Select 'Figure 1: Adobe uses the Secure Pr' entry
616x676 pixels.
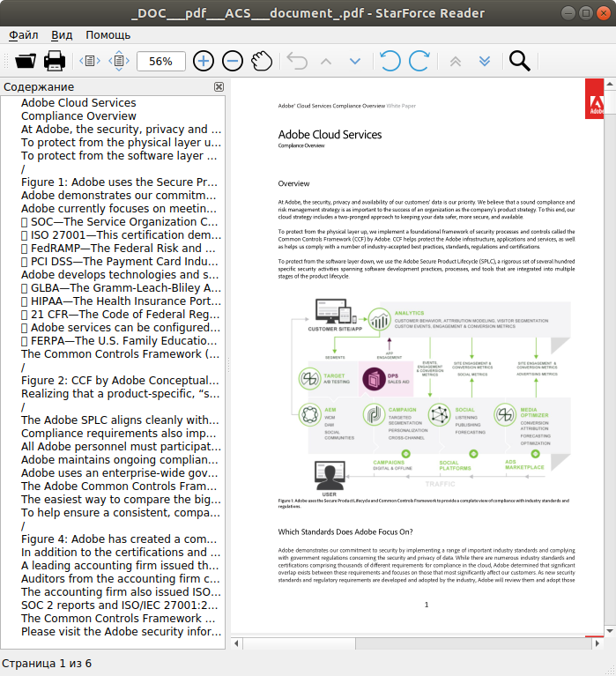(x=119, y=182)
